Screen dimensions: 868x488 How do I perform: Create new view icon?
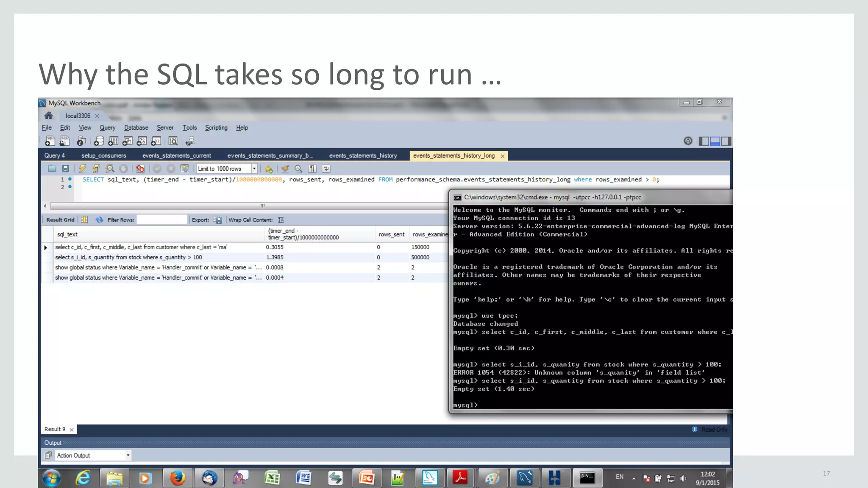point(128,141)
